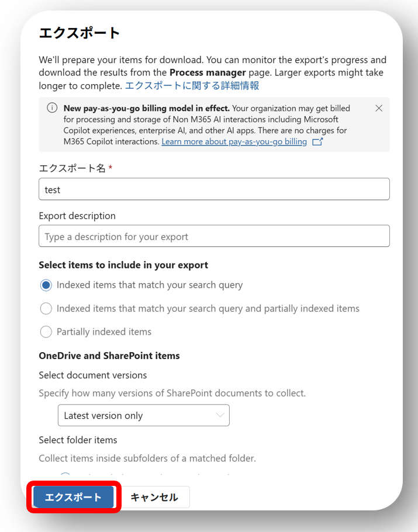Screen dimensions: 418x532
Task: Open 'Learn more about pay-as-you-go billing' link
Action: tap(234, 142)
